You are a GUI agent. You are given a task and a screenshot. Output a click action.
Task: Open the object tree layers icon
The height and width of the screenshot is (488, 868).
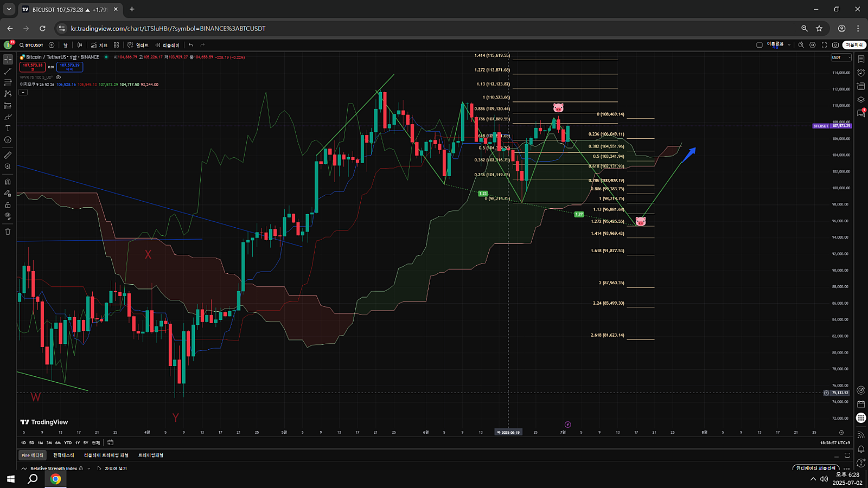pyautogui.click(x=861, y=100)
